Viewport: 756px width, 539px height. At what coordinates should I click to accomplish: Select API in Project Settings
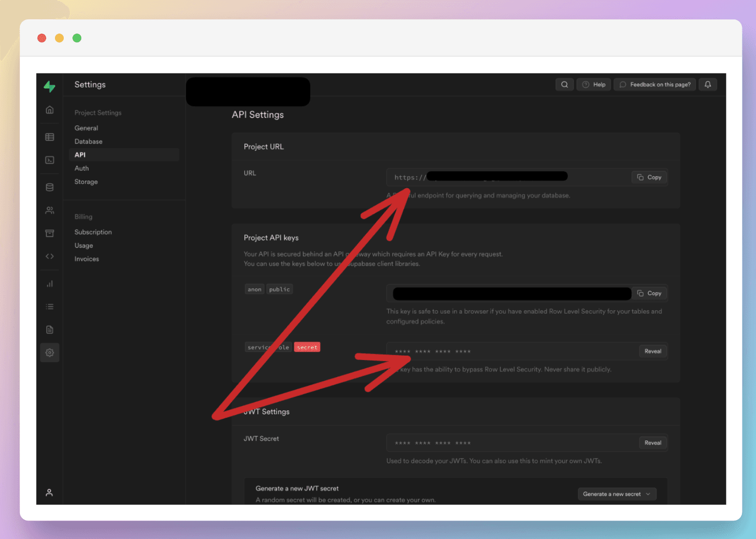(124, 155)
